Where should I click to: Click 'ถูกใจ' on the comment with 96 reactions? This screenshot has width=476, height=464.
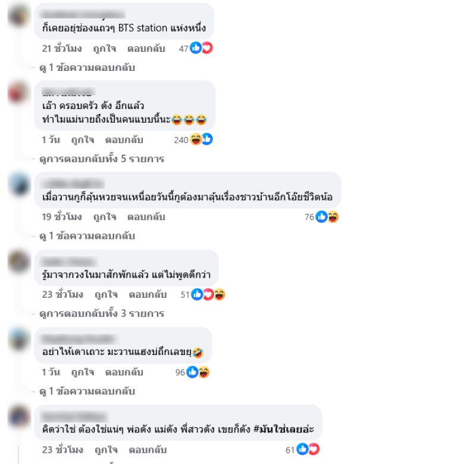point(83,372)
